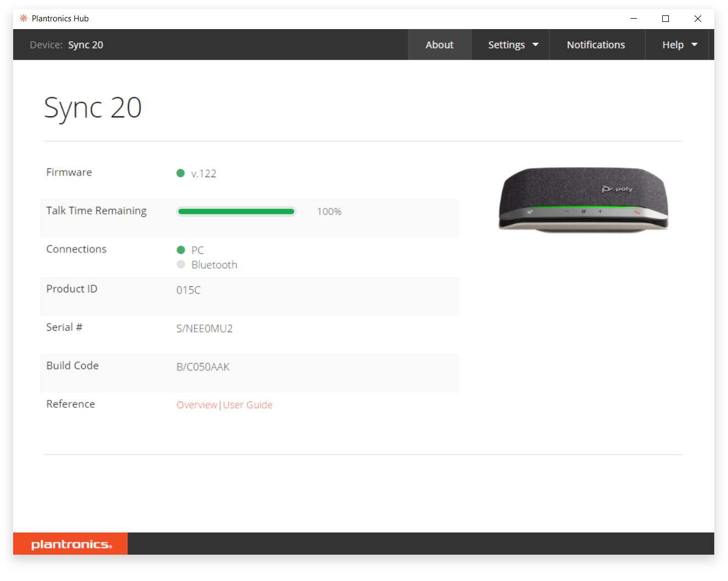This screenshot has height=581, width=728.
Task: Click the green firmware status dot
Action: tap(180, 173)
